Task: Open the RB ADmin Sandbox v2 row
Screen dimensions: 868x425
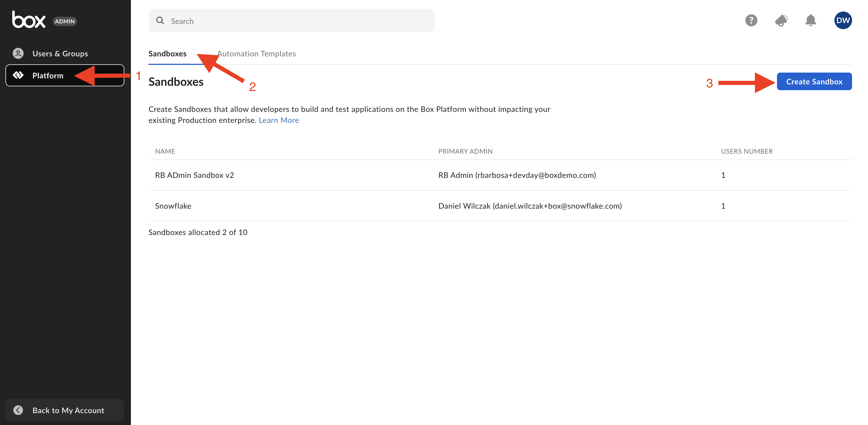Action: click(x=194, y=175)
